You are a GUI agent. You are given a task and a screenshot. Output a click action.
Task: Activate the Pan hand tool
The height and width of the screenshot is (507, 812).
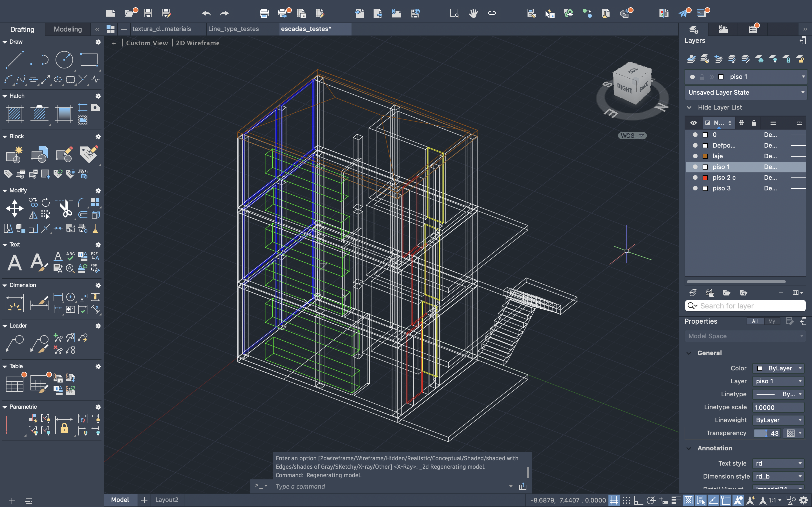pos(473,13)
